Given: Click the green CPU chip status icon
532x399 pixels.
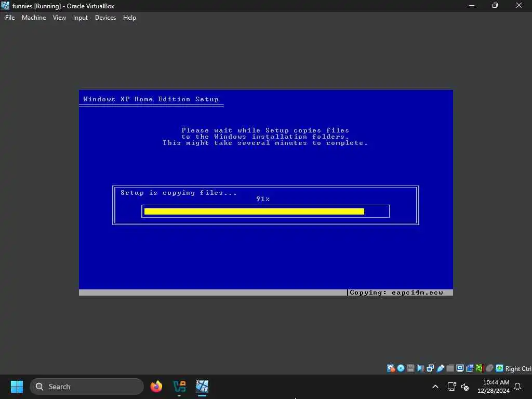Looking at the screenshot, I should 480,368.
